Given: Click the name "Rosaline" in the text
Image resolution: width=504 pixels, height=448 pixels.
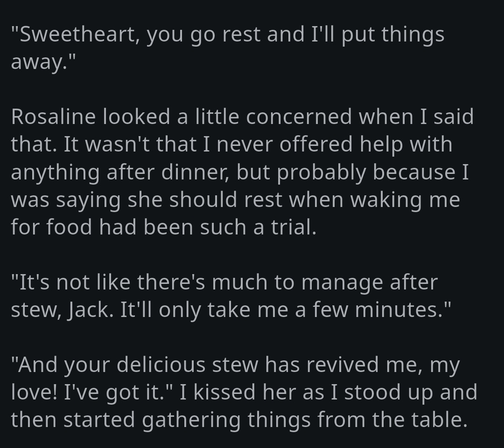Looking at the screenshot, I should (x=53, y=117).
